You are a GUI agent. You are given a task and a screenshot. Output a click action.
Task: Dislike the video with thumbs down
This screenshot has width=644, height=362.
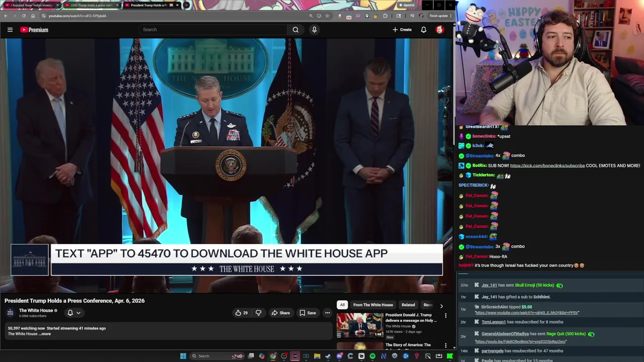pyautogui.click(x=259, y=313)
